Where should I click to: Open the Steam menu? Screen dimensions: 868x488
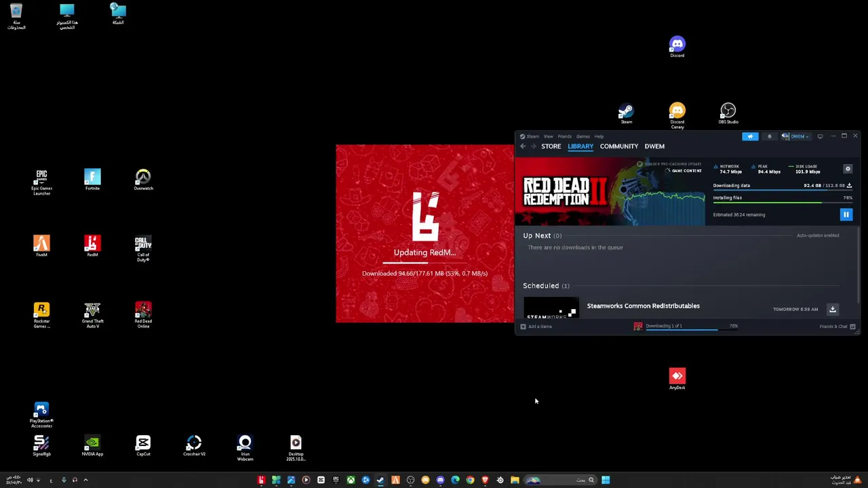click(x=530, y=136)
